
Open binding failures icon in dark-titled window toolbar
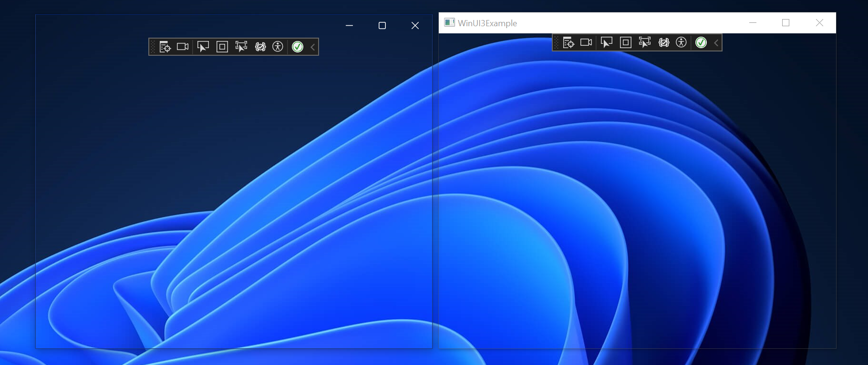tap(260, 47)
